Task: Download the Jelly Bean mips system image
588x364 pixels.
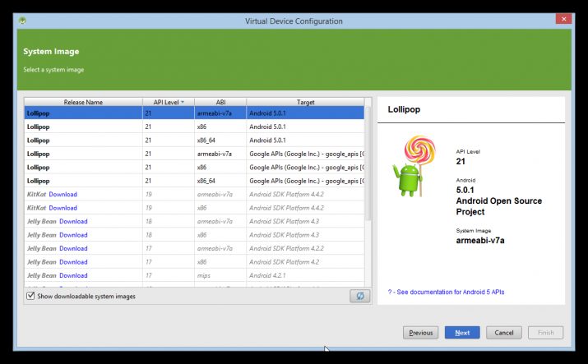Action: [73, 275]
